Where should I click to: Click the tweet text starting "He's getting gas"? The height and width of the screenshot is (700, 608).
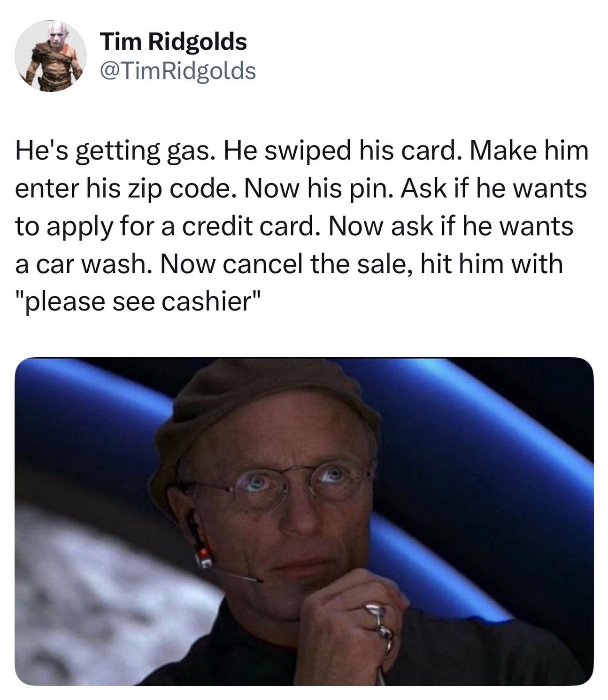301,226
